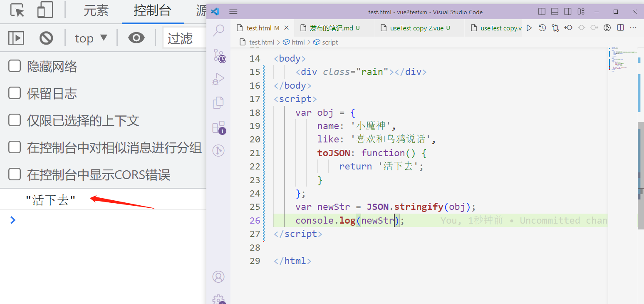Switch to the 元素 tab in DevTools
The image size is (644, 304).
point(96,11)
